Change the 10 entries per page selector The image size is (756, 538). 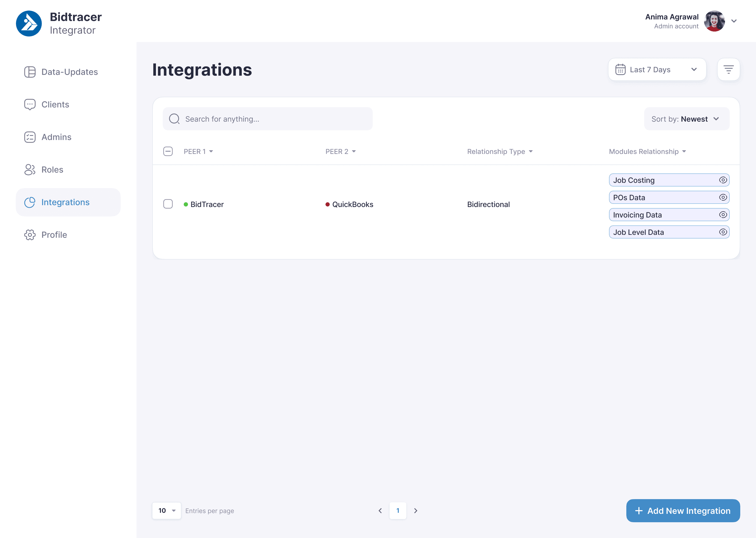[x=166, y=511]
